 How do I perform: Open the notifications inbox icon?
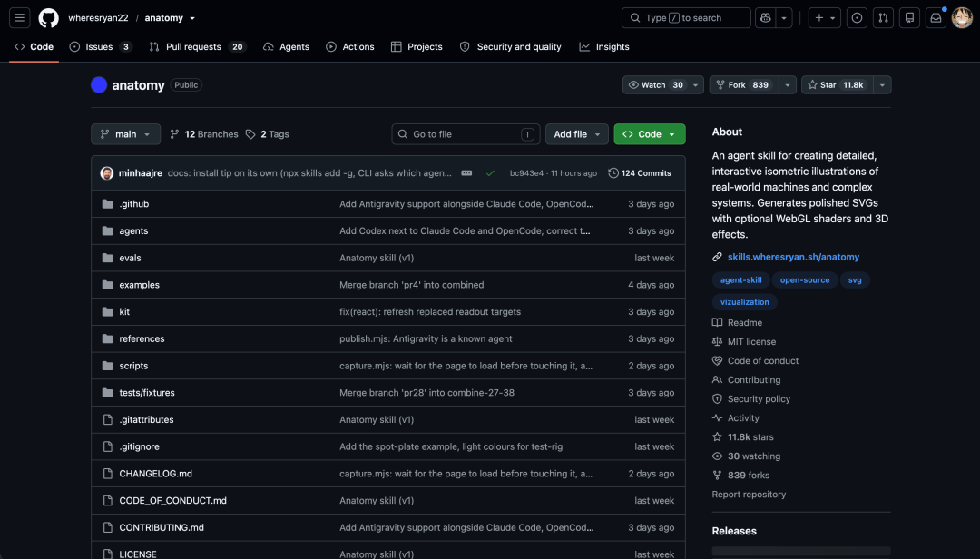click(x=936, y=17)
